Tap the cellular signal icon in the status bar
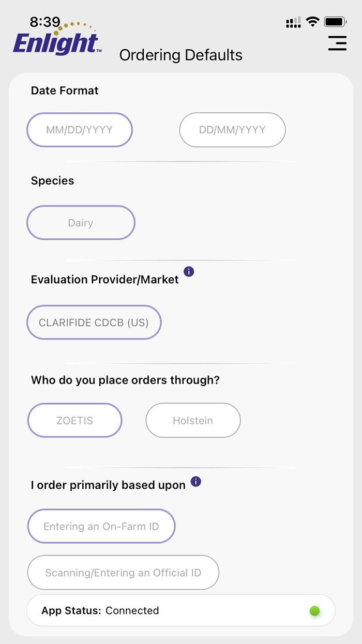 click(x=293, y=22)
